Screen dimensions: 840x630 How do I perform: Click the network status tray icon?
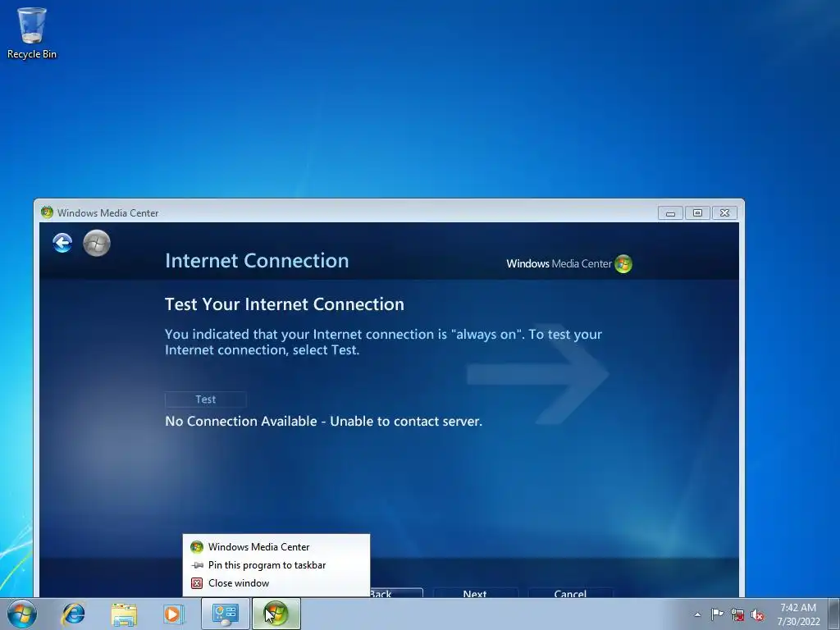[x=737, y=614]
